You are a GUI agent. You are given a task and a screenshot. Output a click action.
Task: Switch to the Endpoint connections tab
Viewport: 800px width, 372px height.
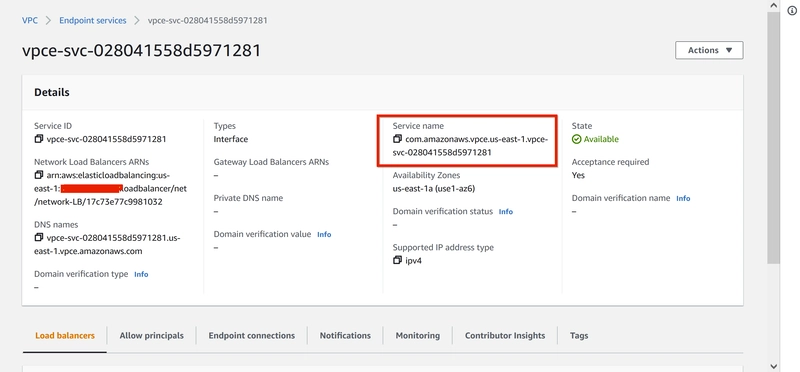pos(252,336)
